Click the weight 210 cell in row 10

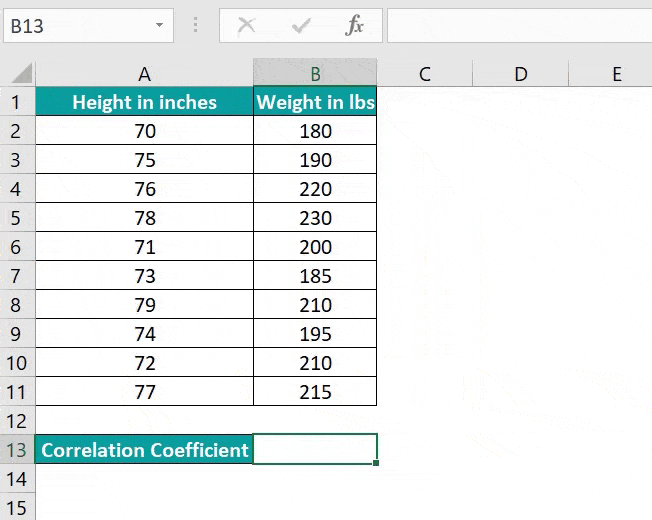coord(315,362)
